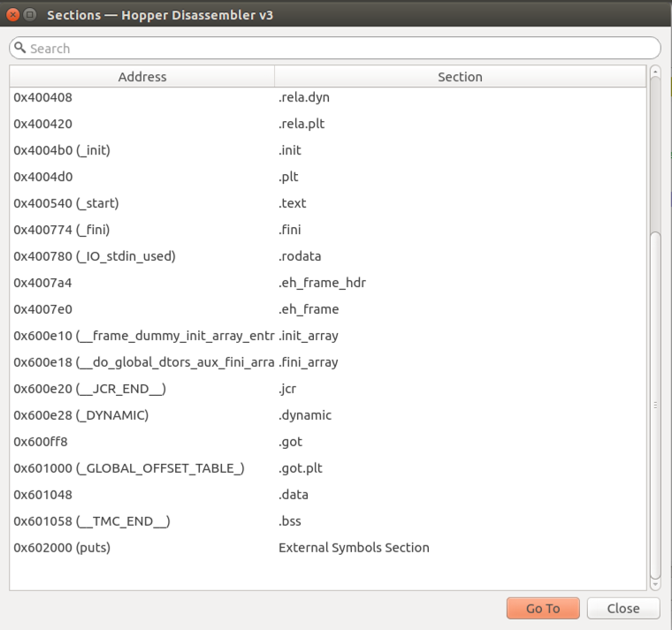Image resolution: width=672 pixels, height=630 pixels.
Task: Select the 0x600e10 __frame_dummy_init_array address
Action: click(x=143, y=336)
